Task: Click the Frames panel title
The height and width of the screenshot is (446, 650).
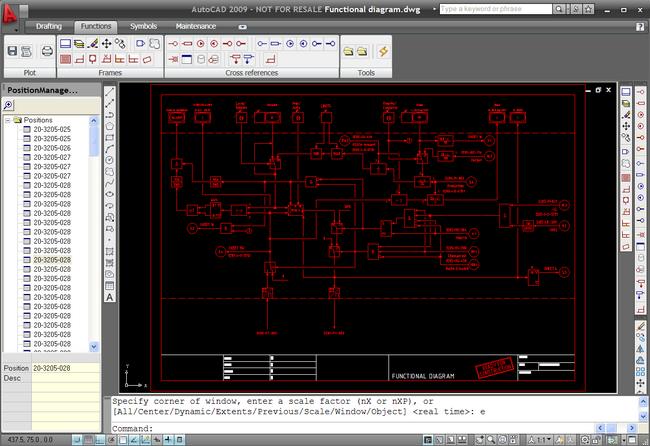Action: [x=110, y=73]
